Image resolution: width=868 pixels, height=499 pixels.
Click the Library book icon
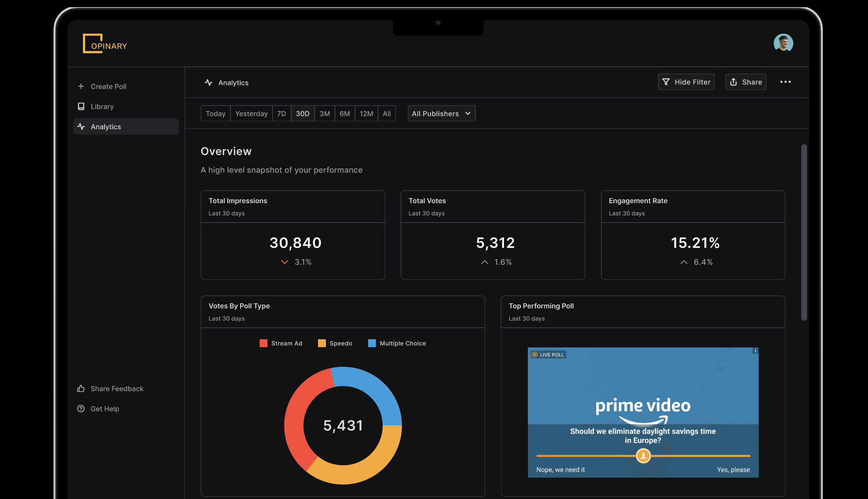click(x=81, y=107)
